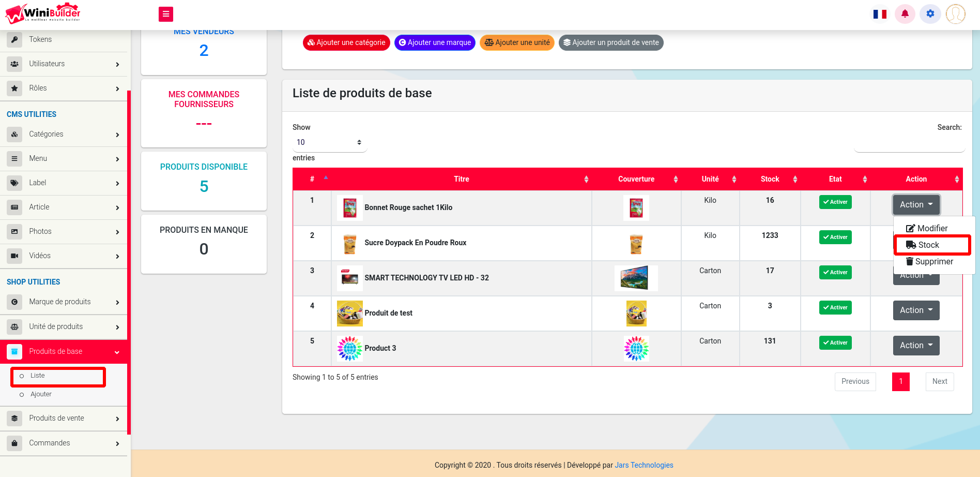Sort table by Couverture column
Screen dimensions: 980x477
[636, 179]
